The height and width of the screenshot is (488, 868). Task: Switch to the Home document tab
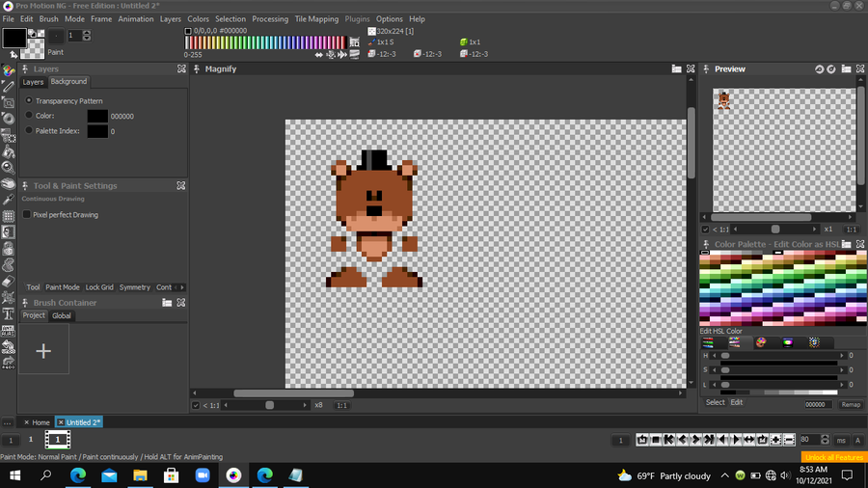(41, 422)
